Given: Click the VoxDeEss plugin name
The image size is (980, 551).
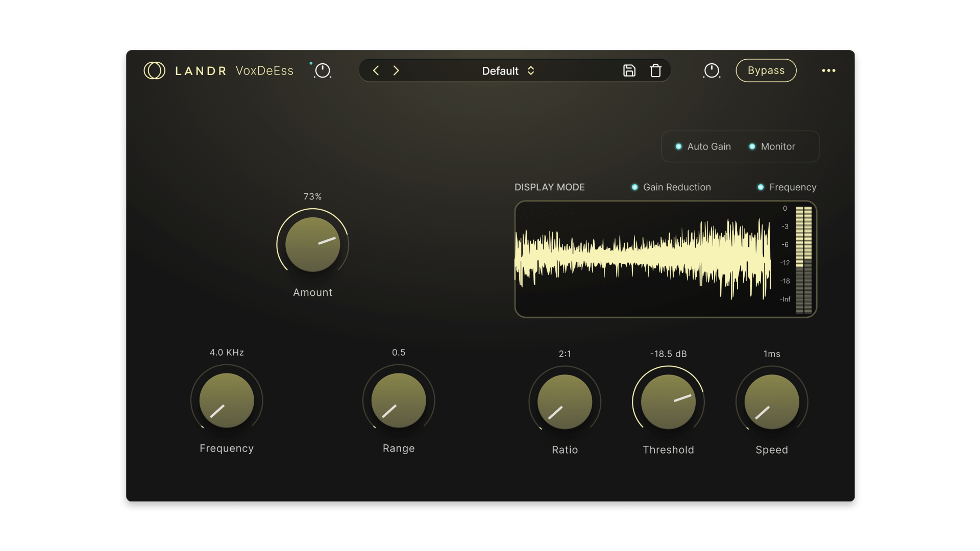Looking at the screenshot, I should (264, 70).
